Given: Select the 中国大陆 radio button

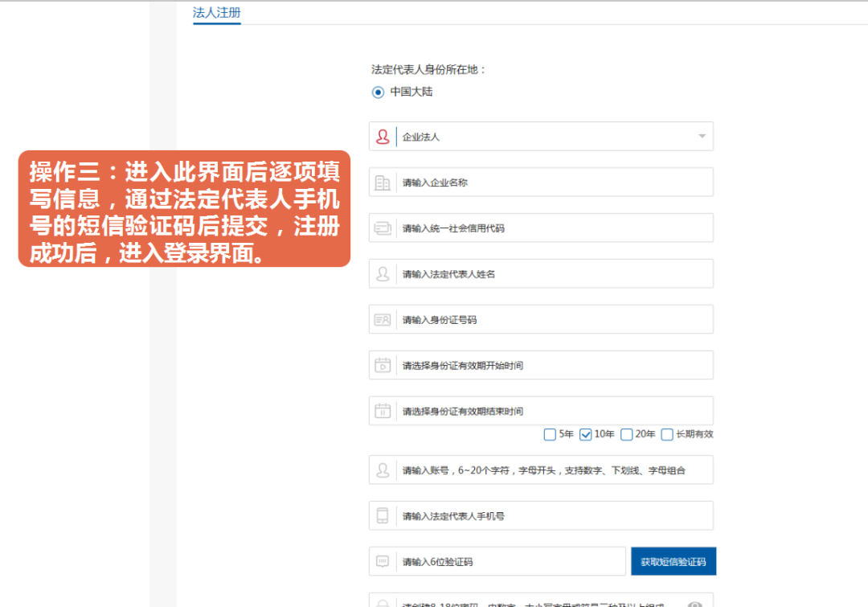Looking at the screenshot, I should (x=377, y=92).
